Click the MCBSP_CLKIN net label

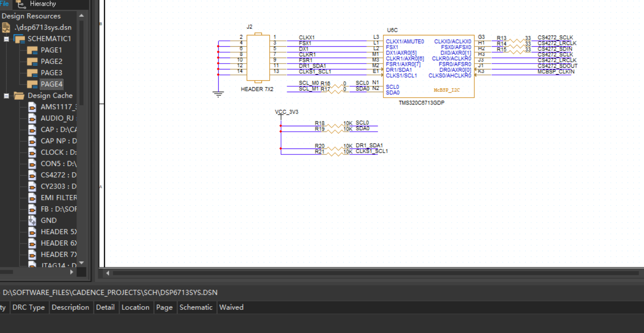point(556,72)
